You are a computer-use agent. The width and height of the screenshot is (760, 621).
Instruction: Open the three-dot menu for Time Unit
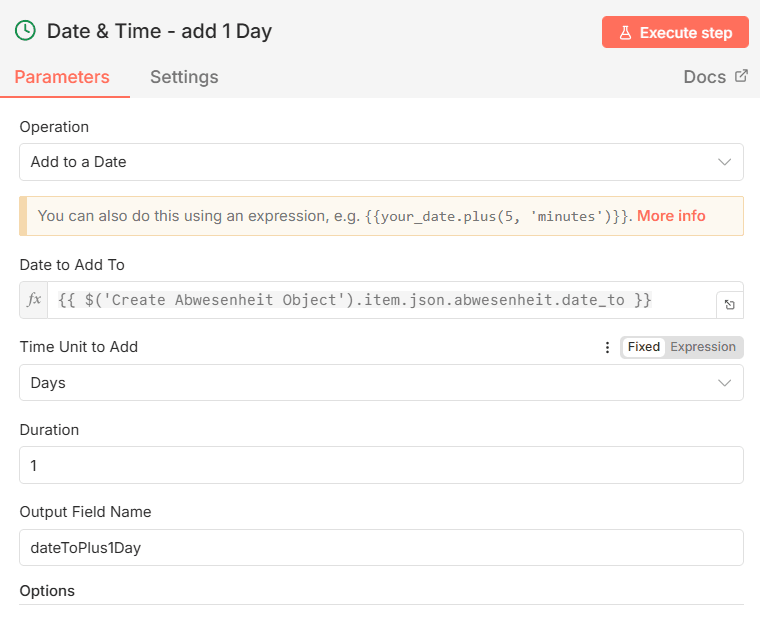[x=607, y=347]
